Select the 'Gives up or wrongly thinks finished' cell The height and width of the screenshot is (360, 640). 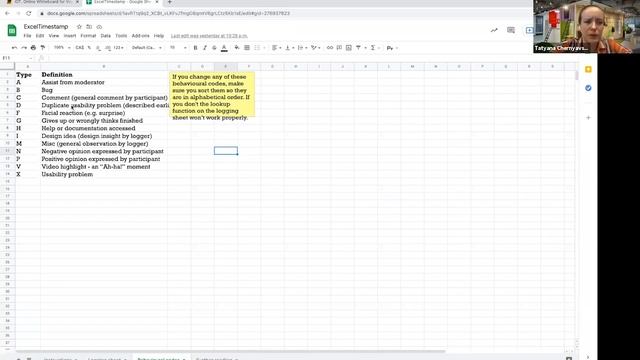pyautogui.click(x=104, y=121)
